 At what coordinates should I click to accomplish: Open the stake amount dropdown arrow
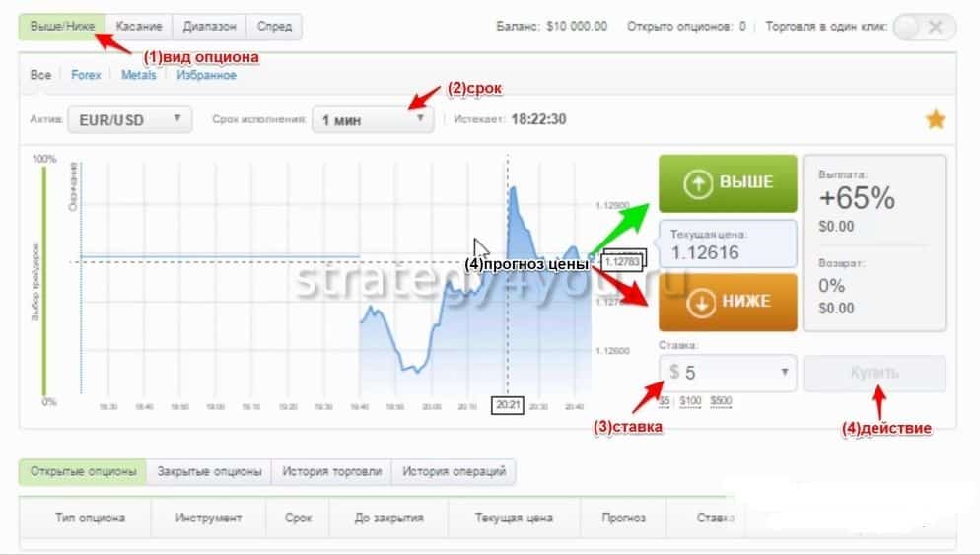click(x=784, y=372)
